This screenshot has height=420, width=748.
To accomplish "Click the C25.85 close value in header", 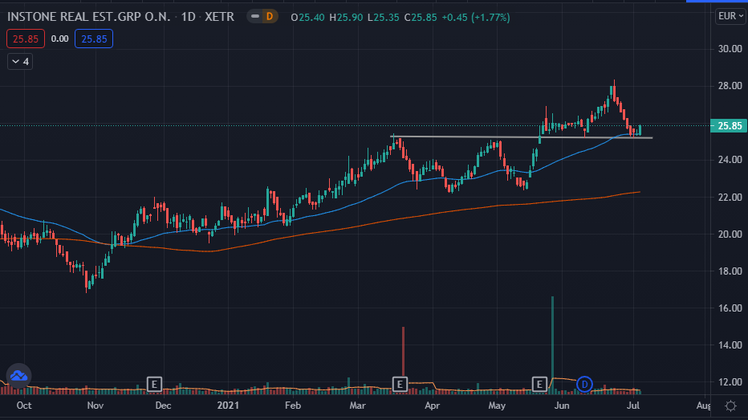I will (420, 18).
